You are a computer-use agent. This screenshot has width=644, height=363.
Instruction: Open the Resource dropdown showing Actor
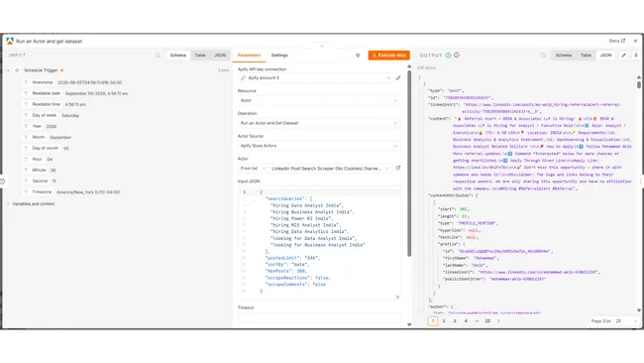pyautogui.click(x=319, y=100)
